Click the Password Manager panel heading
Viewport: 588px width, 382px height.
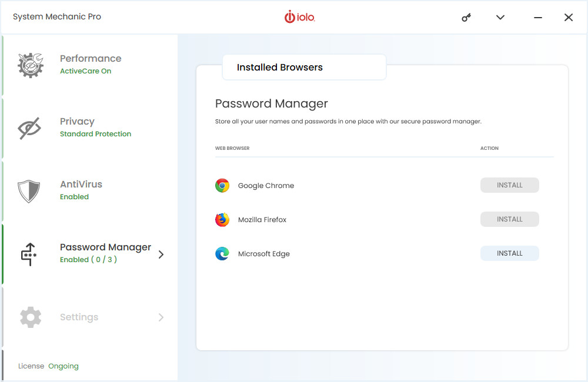(x=272, y=104)
